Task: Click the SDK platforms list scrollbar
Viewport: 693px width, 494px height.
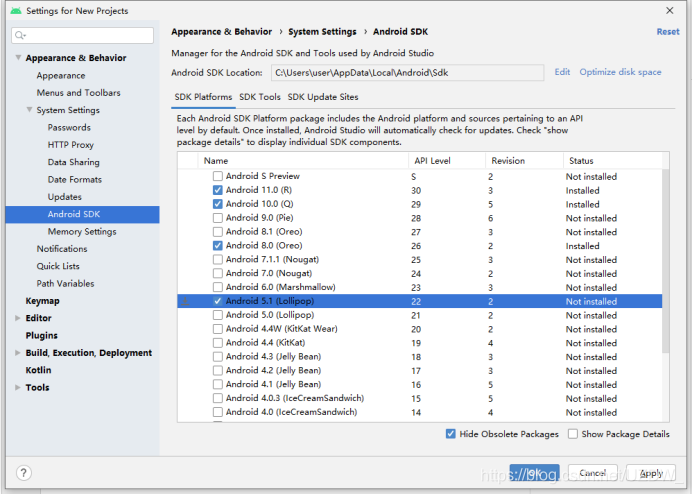Action: 666,261
